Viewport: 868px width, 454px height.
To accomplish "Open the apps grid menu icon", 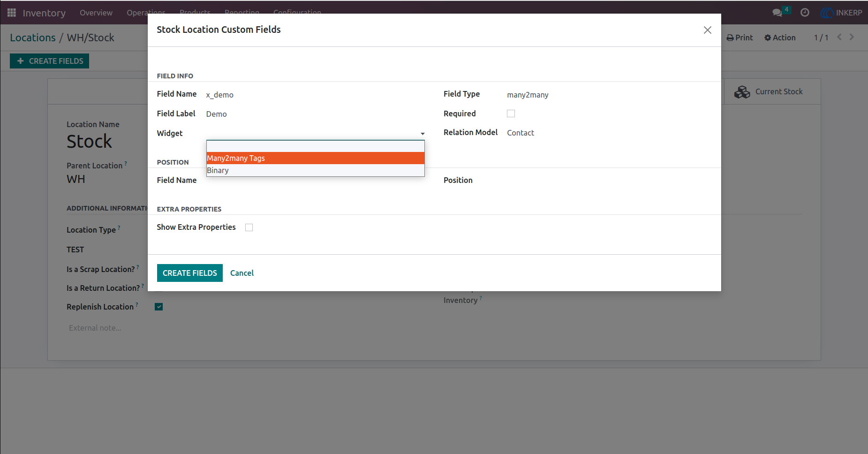I will point(12,13).
